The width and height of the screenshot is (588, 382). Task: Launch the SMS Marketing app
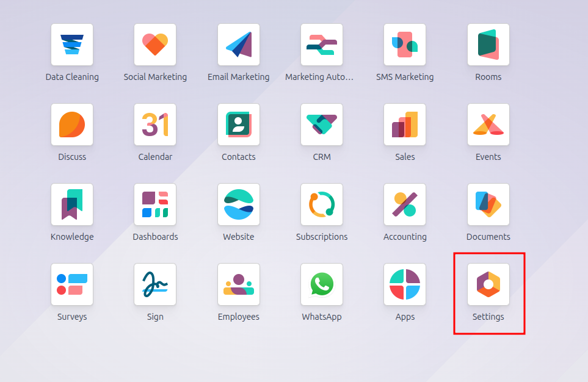[x=405, y=45]
